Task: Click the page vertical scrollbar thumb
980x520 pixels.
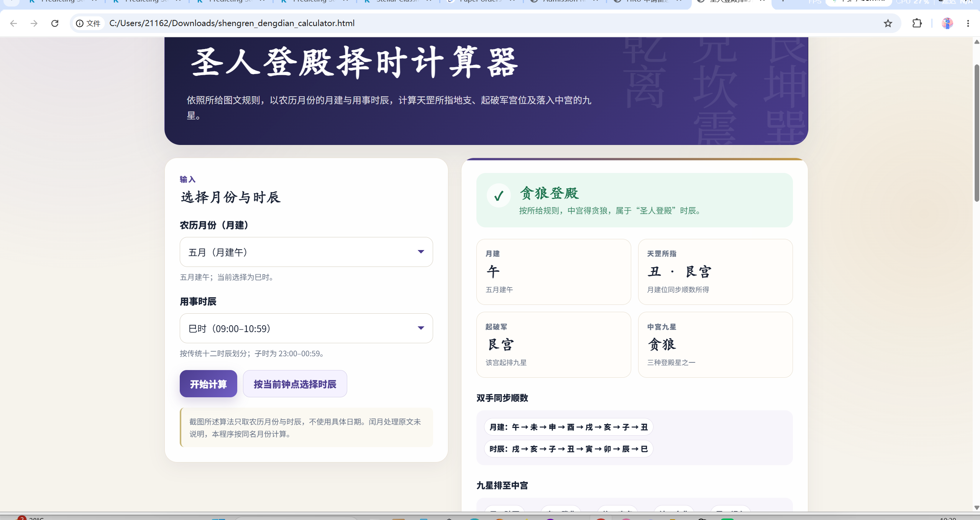Action: pyautogui.click(x=977, y=133)
